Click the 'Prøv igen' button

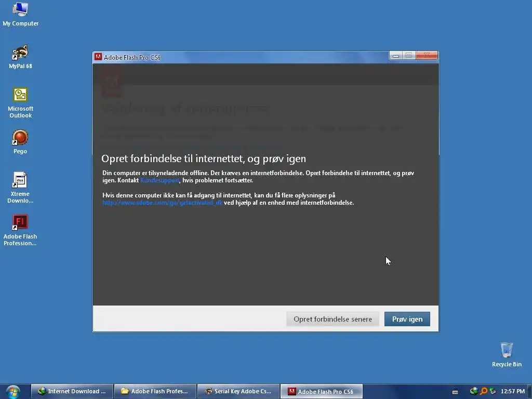tap(407, 319)
